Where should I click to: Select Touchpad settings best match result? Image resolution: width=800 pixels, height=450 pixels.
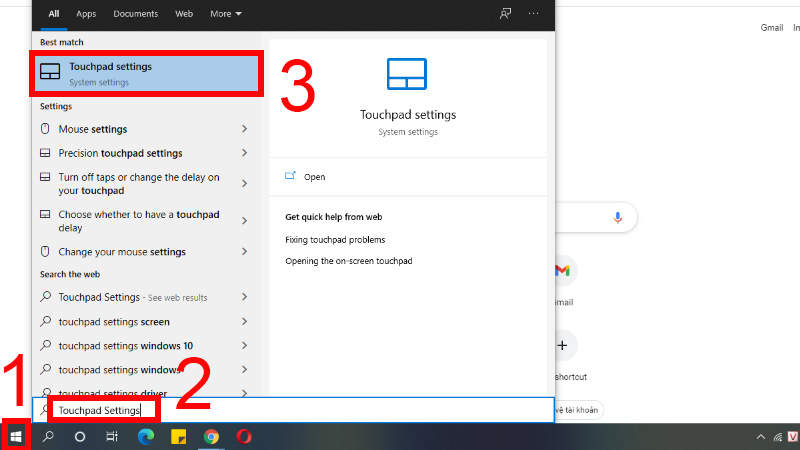[146, 73]
